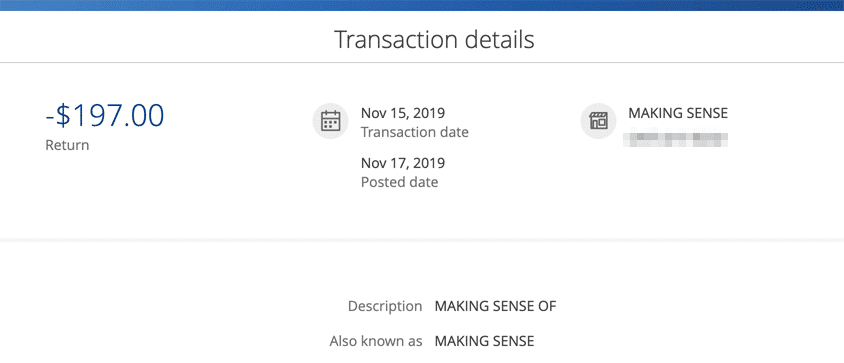Viewport: 844px width, 363px height.
Task: Click the blue header bar at top
Action: click(422, 5)
